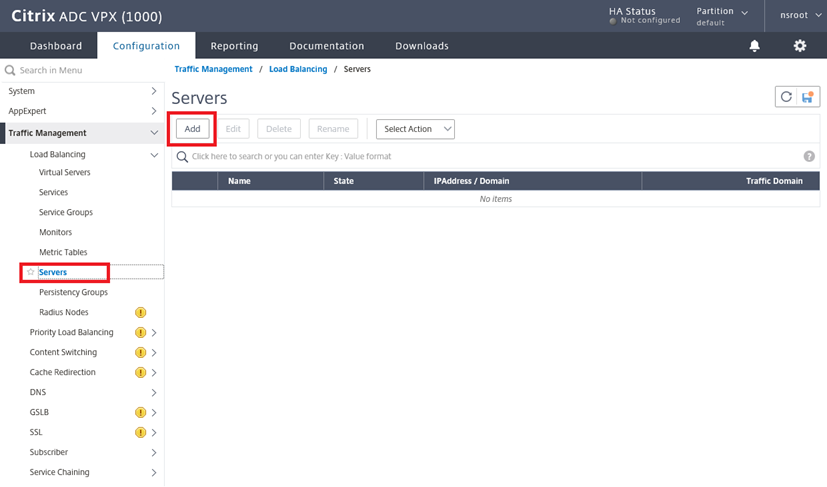The image size is (827, 487).
Task: Expand the AppExpert menu chevron
Action: pos(153,111)
